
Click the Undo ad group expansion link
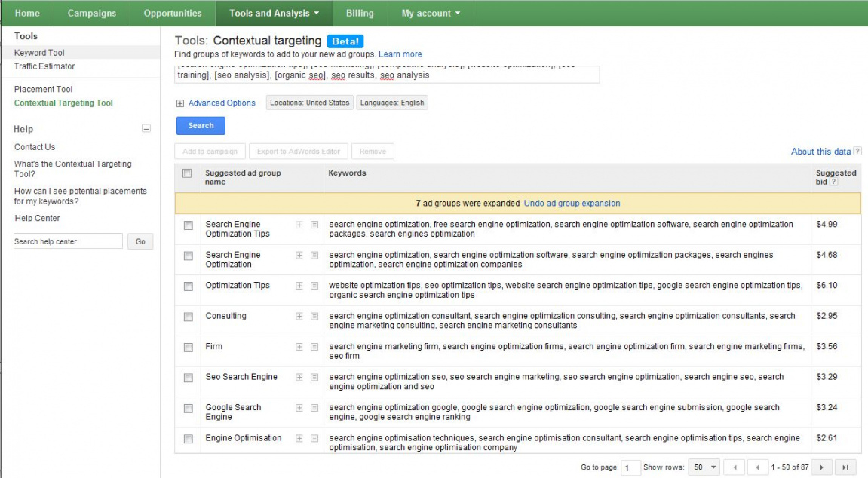click(572, 204)
